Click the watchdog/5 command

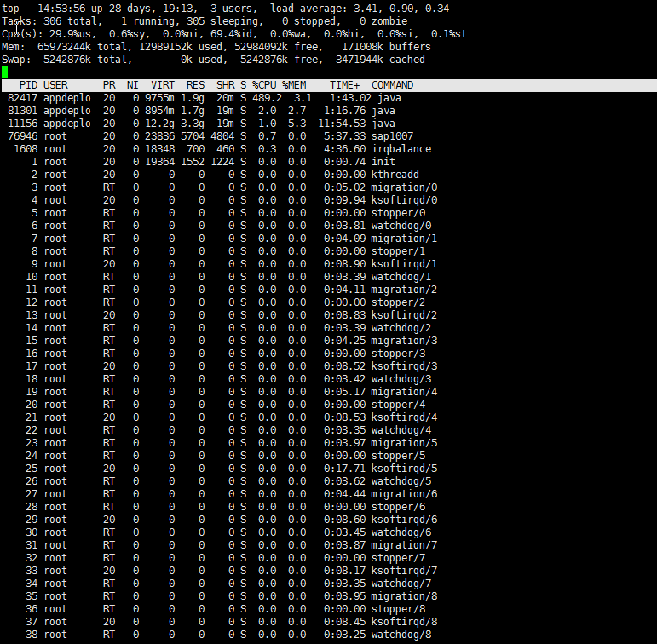pyautogui.click(x=401, y=481)
